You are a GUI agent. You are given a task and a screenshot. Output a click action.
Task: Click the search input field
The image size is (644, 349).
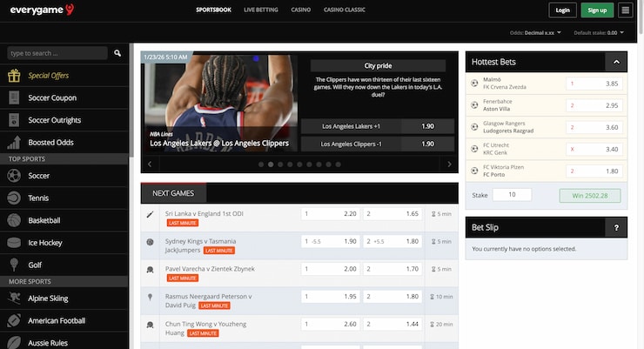coord(57,53)
